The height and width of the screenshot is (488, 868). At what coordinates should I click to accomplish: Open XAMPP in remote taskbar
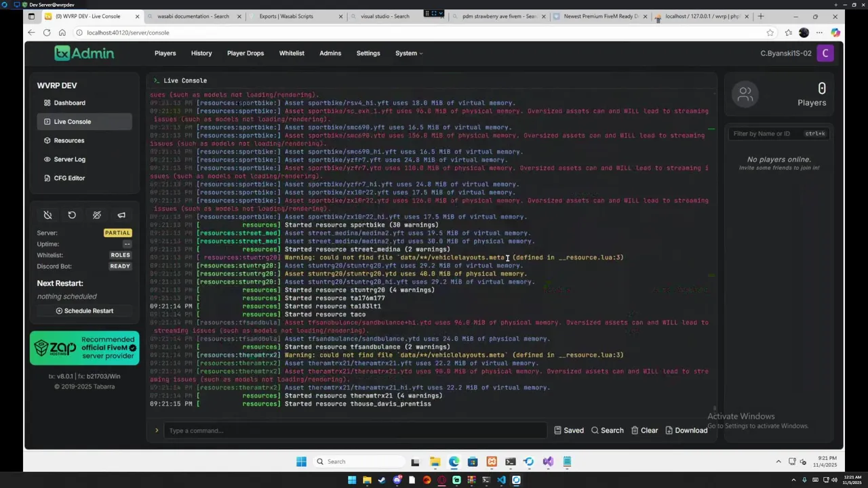(492, 462)
